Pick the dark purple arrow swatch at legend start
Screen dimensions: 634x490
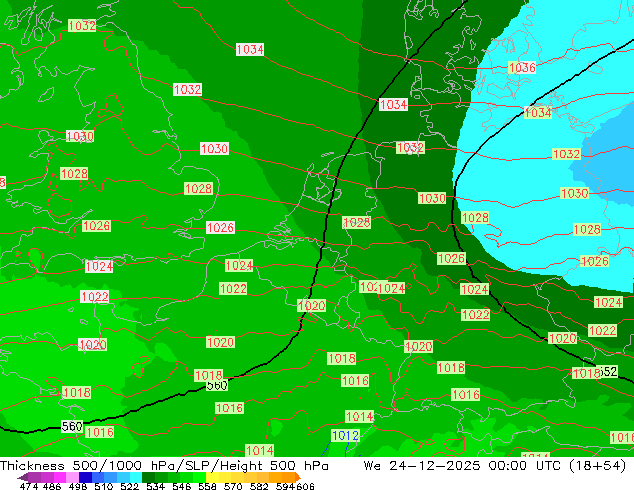click(x=23, y=477)
